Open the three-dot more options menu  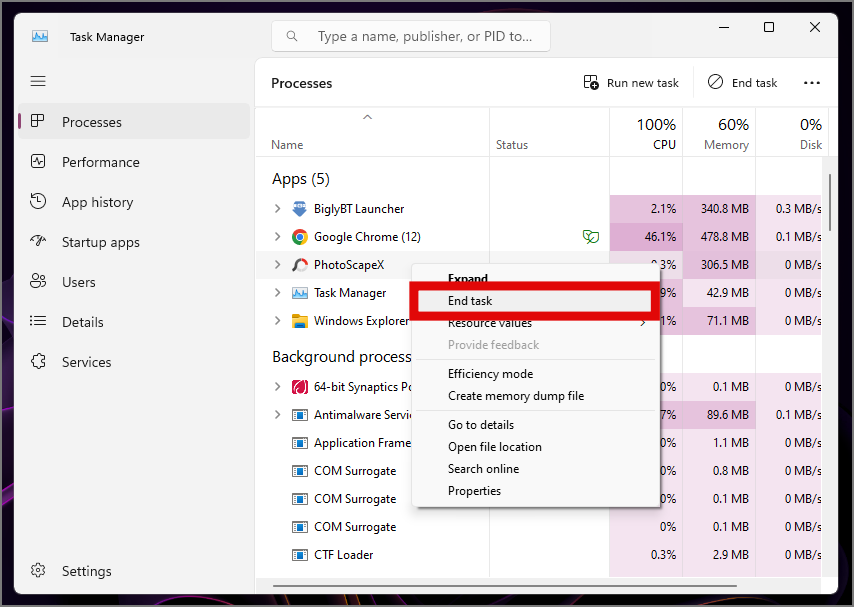[x=812, y=83]
